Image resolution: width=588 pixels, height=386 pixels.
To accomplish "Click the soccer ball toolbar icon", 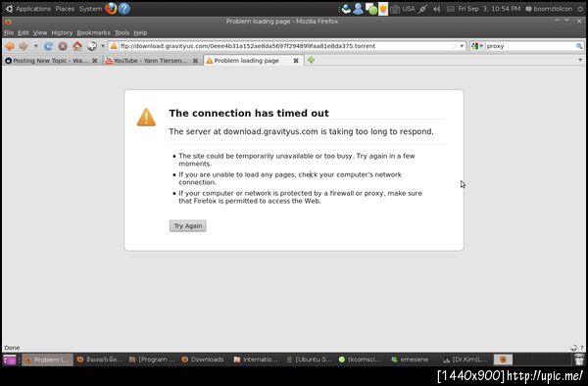I will coord(92,46).
